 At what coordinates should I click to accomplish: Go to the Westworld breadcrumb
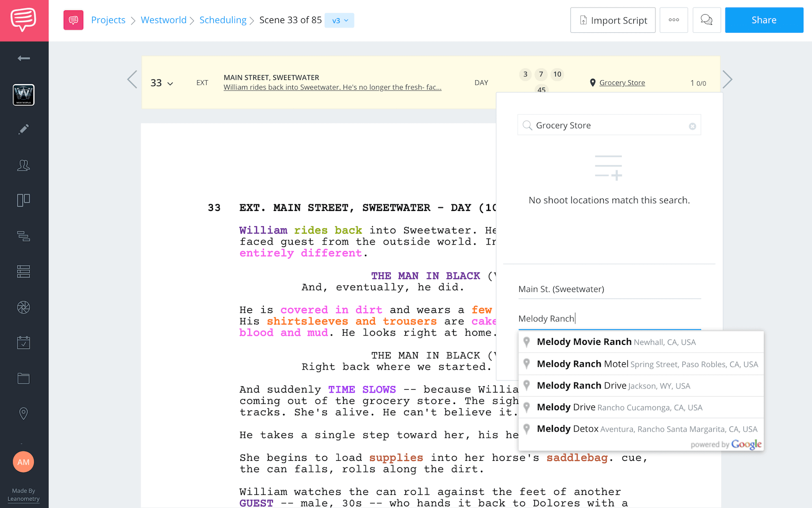(x=164, y=20)
